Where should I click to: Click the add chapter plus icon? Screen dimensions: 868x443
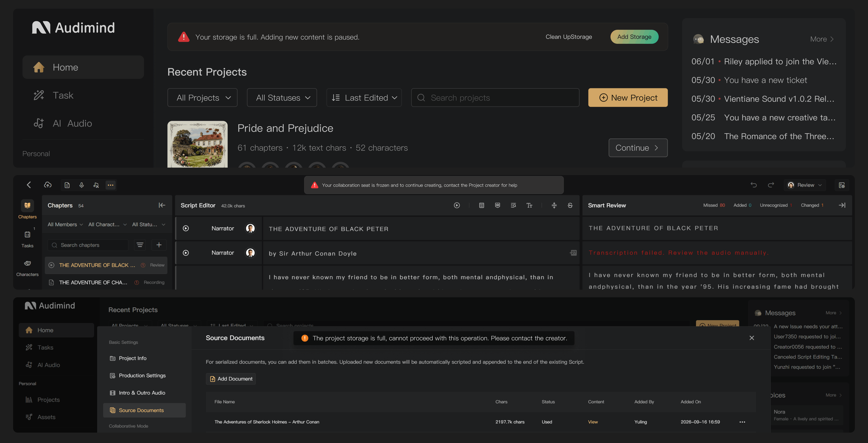(159, 245)
